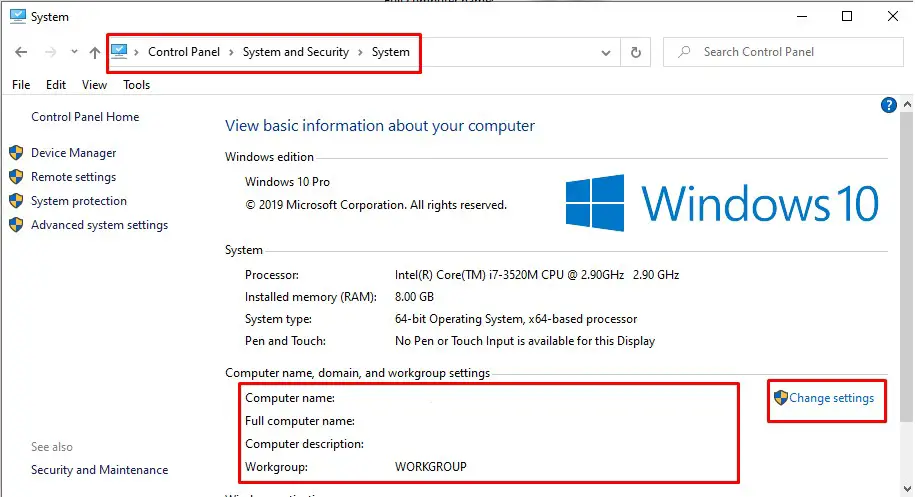
Task: Click the computer icon in the address bar
Action: (x=119, y=51)
